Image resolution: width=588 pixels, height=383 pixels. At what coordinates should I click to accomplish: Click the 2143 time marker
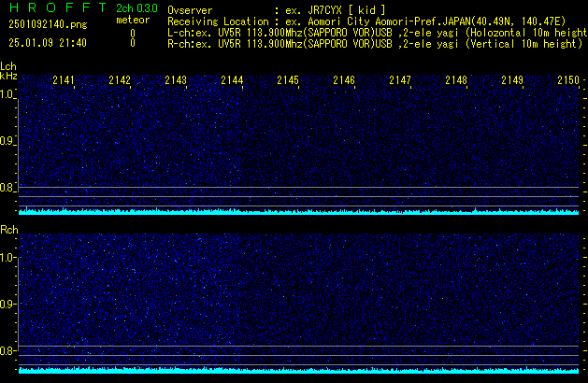176,80
